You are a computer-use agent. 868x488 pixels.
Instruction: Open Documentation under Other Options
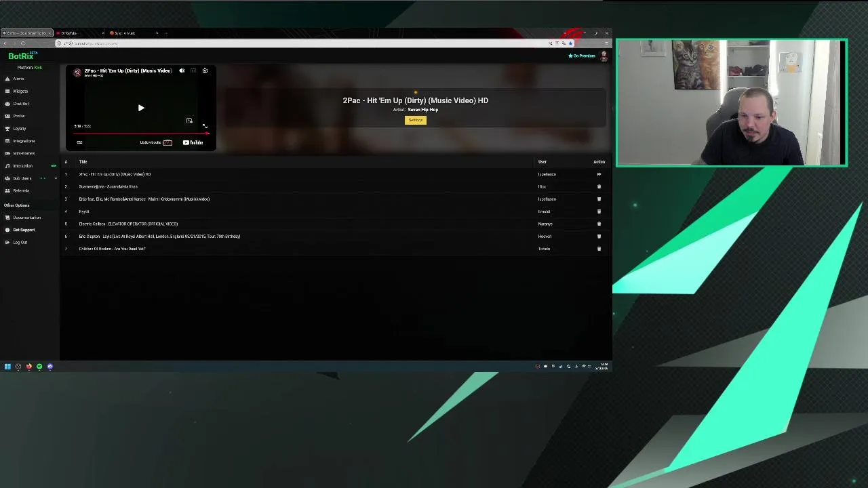tap(26, 218)
